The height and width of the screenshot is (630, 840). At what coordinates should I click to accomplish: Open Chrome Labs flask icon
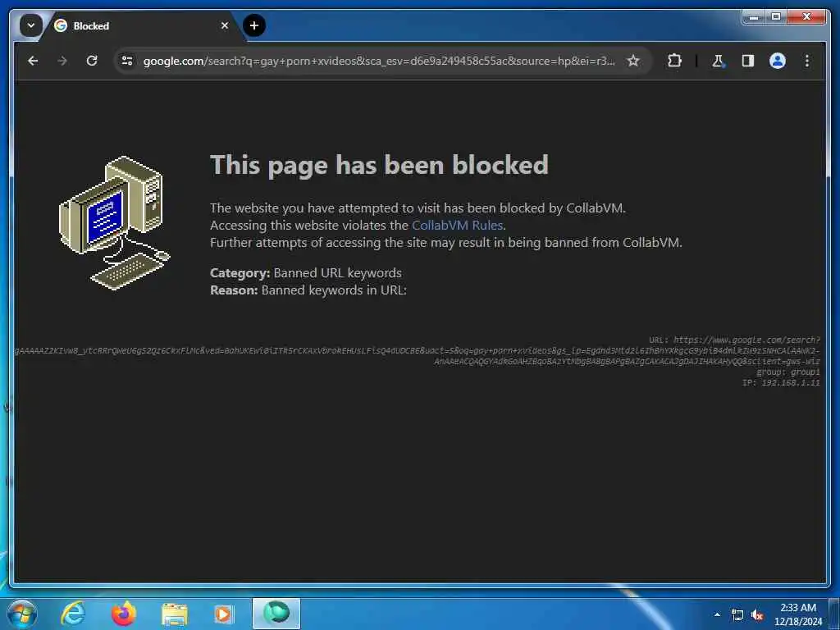(x=718, y=61)
